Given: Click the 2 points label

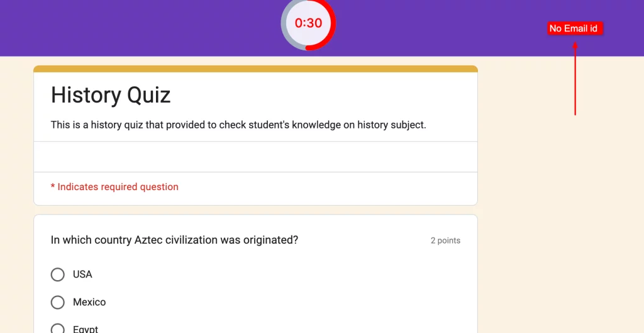Looking at the screenshot, I should pyautogui.click(x=445, y=240).
